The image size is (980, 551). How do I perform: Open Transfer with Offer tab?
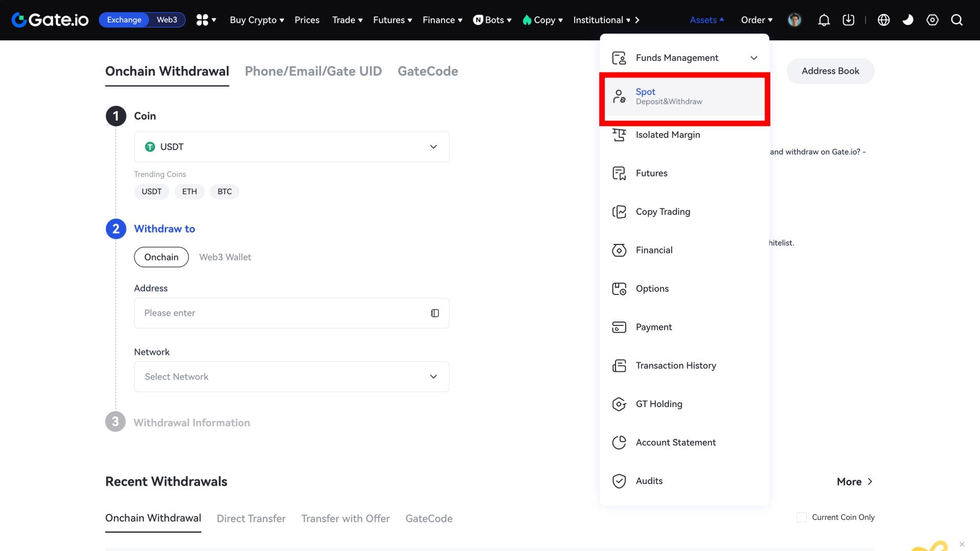pyautogui.click(x=346, y=518)
